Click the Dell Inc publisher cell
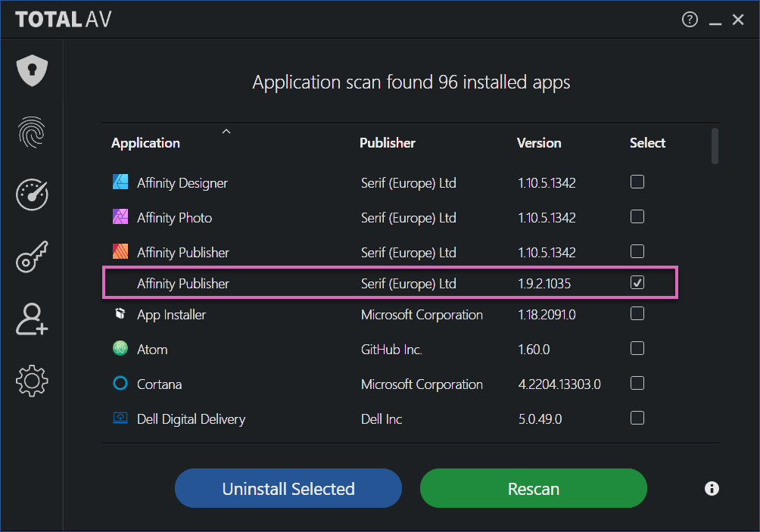Image resolution: width=760 pixels, height=532 pixels. 382,419
